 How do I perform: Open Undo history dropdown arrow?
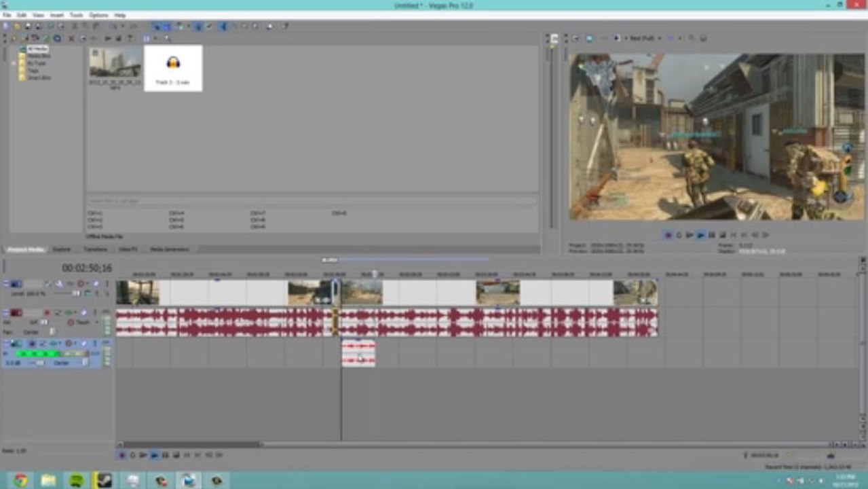pos(122,26)
